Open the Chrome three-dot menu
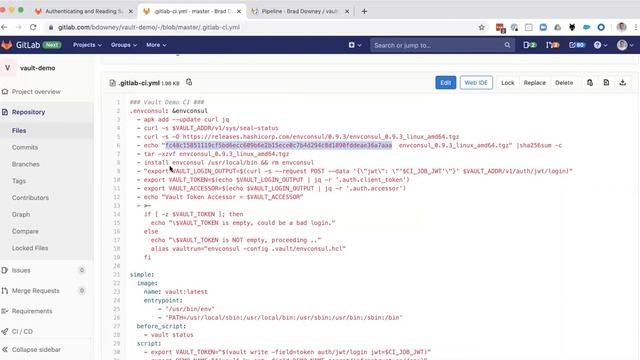 point(636,27)
